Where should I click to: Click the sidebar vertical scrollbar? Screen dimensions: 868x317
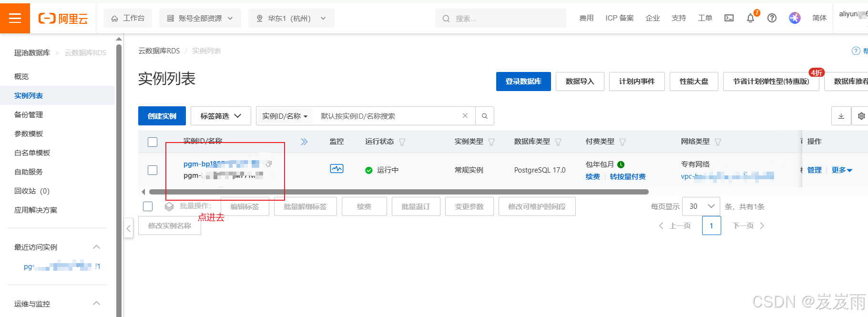pyautogui.click(x=119, y=180)
